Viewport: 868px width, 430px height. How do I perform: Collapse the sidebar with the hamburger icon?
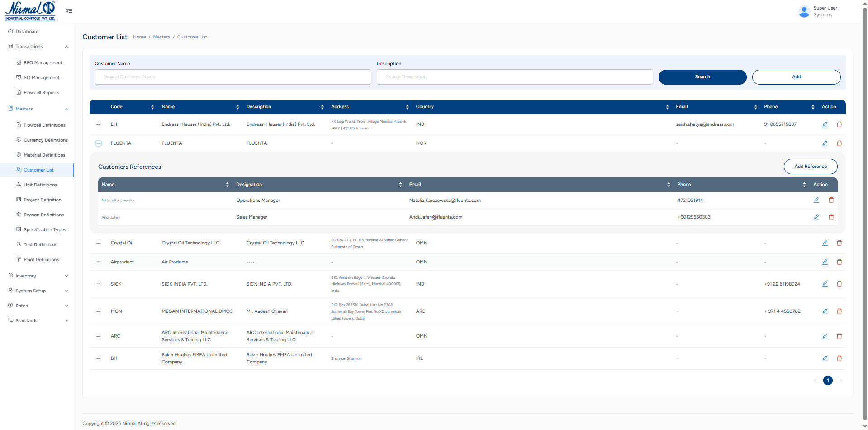coord(69,11)
